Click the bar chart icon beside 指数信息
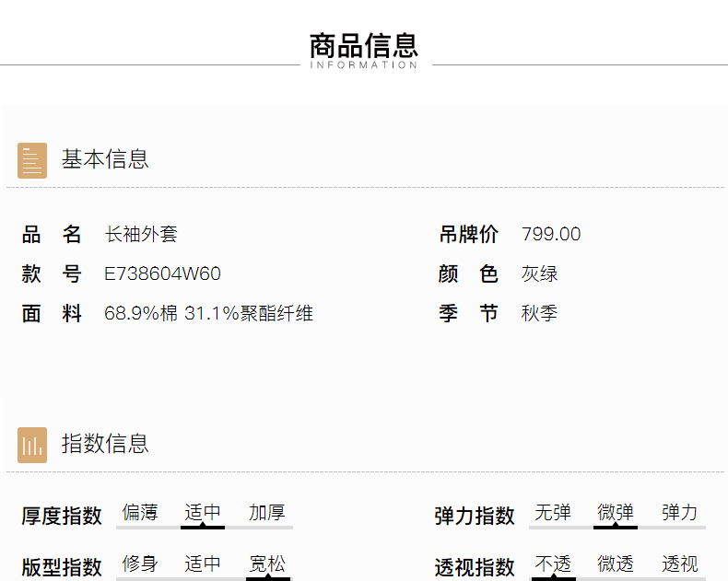728x581 pixels. point(32,445)
